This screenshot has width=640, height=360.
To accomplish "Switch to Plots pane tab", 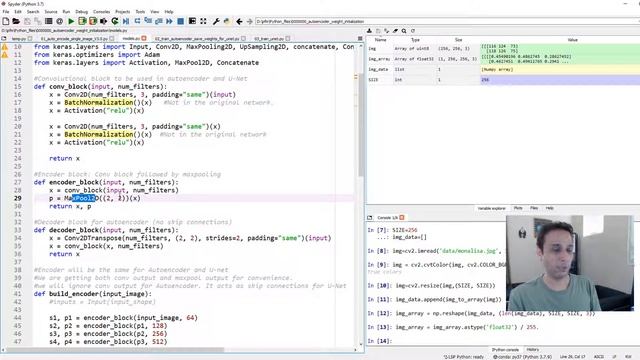I will pos(518,208).
